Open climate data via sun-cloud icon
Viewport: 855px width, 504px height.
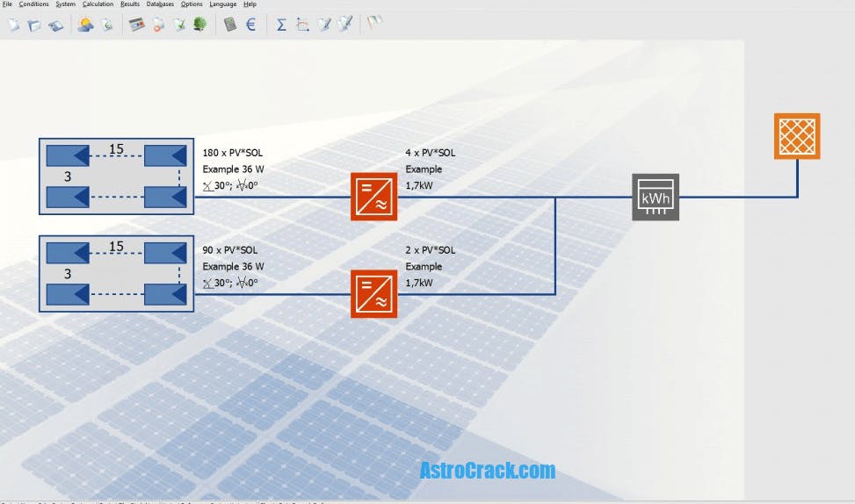[x=85, y=25]
